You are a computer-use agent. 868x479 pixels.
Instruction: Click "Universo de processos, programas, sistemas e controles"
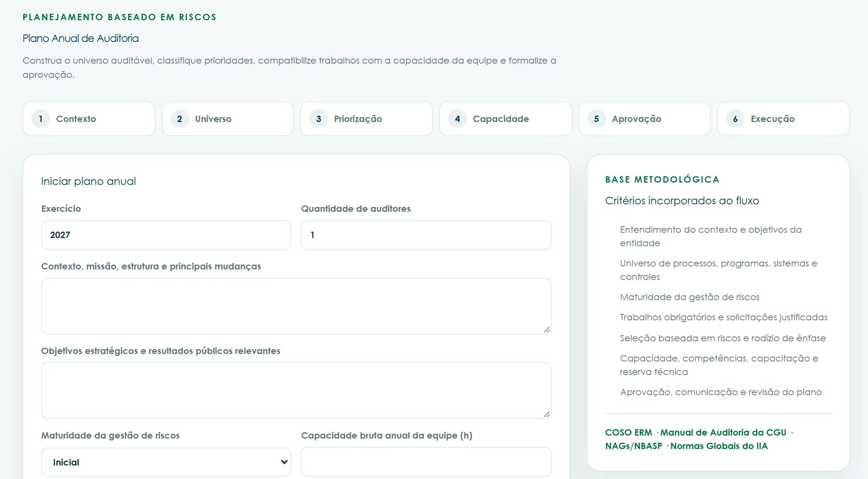pos(718,270)
